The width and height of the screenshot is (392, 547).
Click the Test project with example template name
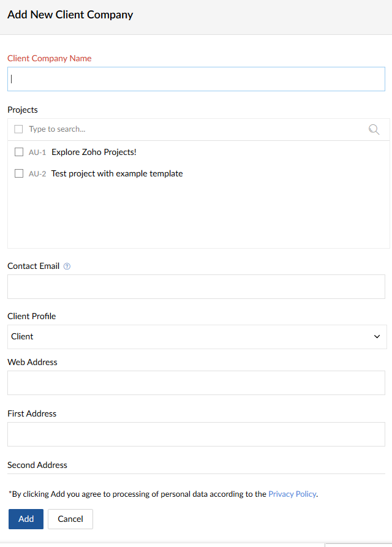[117, 173]
